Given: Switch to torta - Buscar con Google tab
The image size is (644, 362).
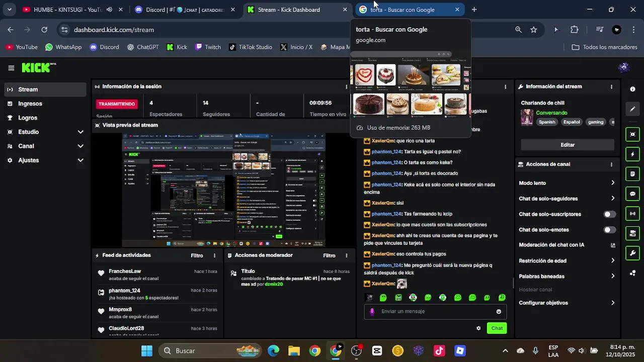Looking at the screenshot, I should (x=410, y=10).
